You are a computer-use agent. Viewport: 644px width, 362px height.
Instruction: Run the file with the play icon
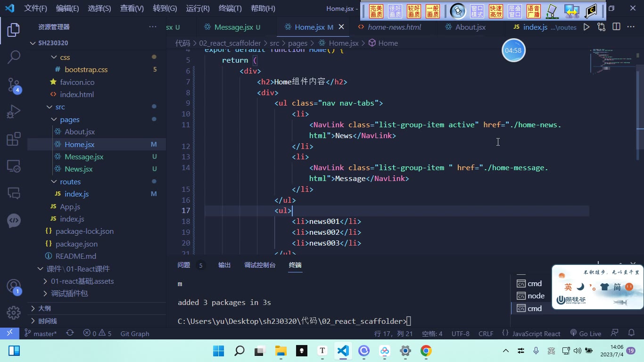click(x=586, y=27)
